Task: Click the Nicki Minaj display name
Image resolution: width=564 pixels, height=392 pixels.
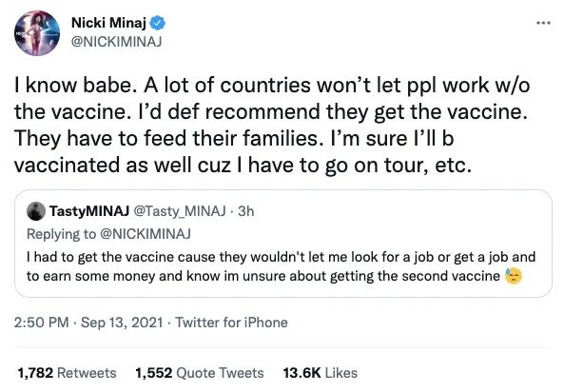Action: pyautogui.click(x=108, y=23)
